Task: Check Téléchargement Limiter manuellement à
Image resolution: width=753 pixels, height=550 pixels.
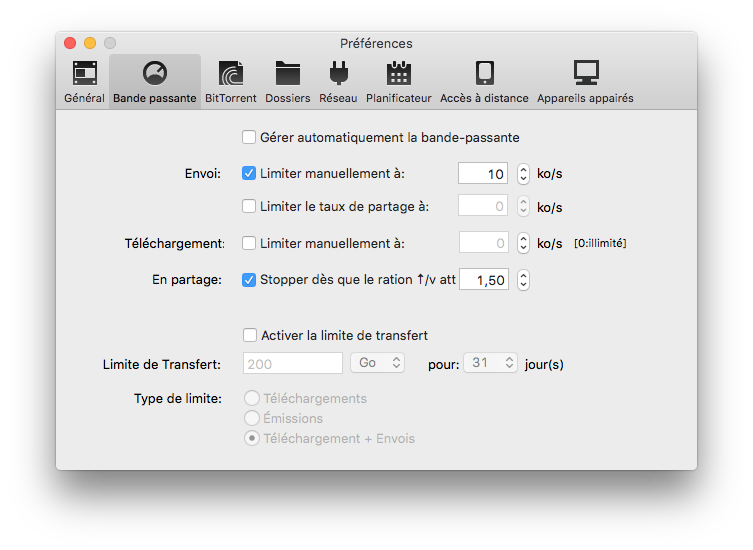Action: coord(249,244)
